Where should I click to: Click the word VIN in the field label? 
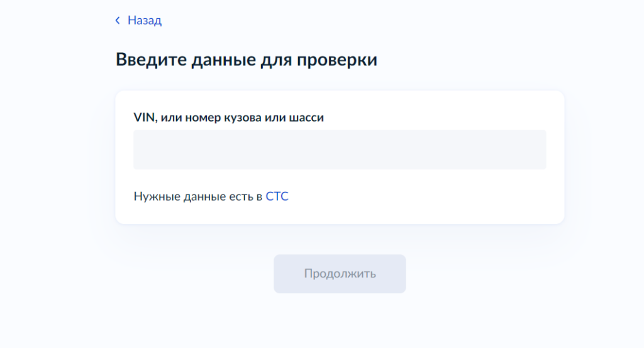coord(144,117)
